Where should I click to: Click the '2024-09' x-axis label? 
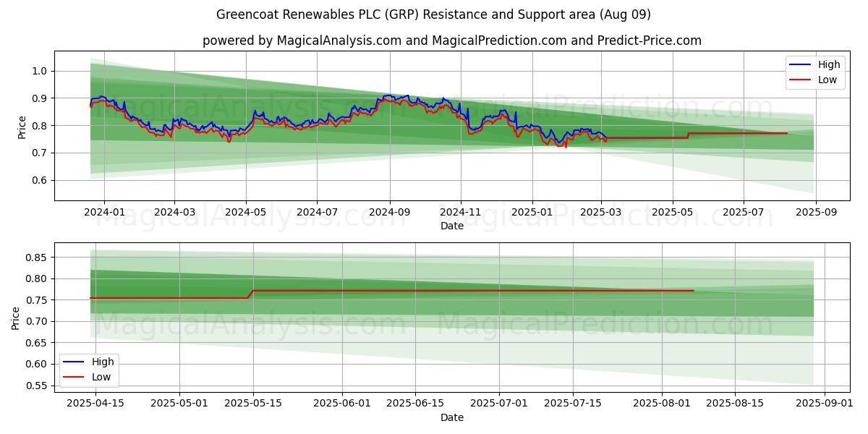[x=390, y=213]
